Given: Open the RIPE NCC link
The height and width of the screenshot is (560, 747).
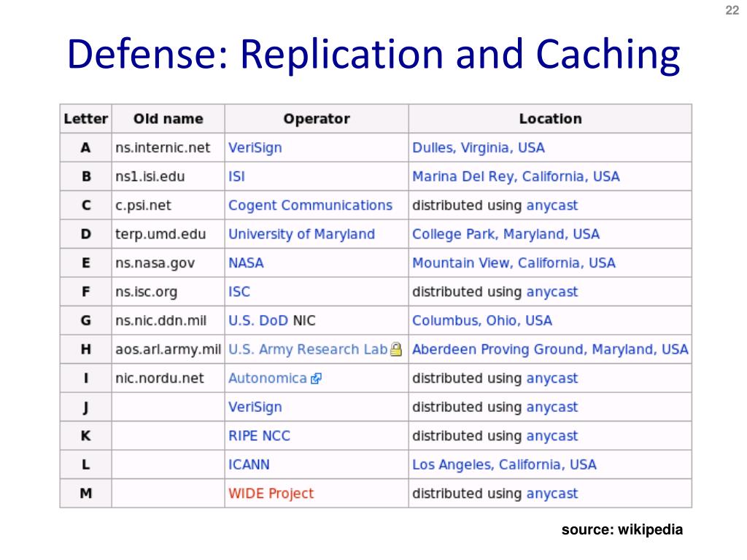Looking at the screenshot, I should click(260, 436).
